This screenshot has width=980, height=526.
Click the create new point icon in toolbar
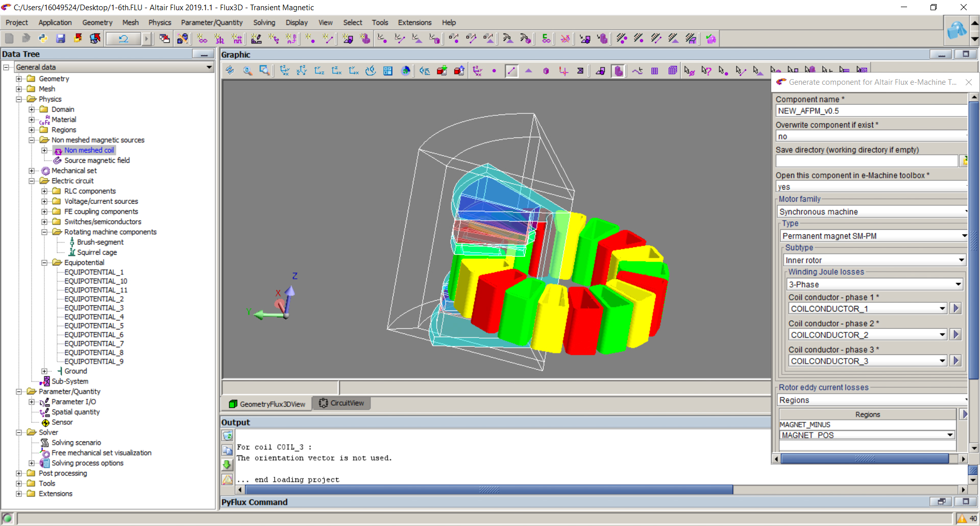point(309,39)
